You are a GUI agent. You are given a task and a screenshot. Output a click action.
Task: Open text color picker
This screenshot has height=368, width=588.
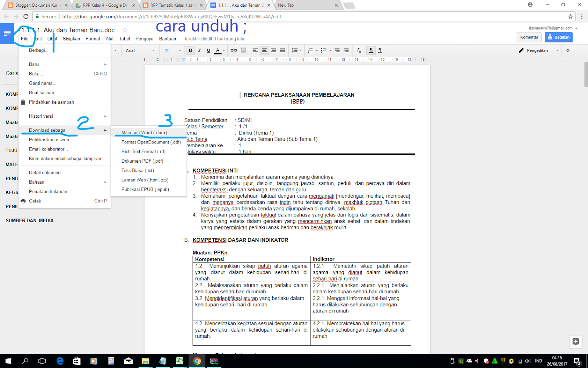(219, 50)
